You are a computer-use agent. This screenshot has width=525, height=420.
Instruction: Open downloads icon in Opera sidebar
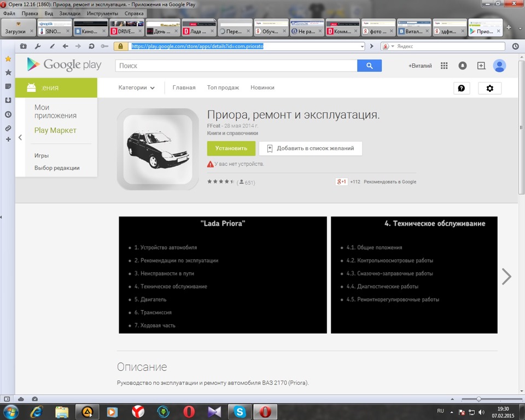coord(8,100)
